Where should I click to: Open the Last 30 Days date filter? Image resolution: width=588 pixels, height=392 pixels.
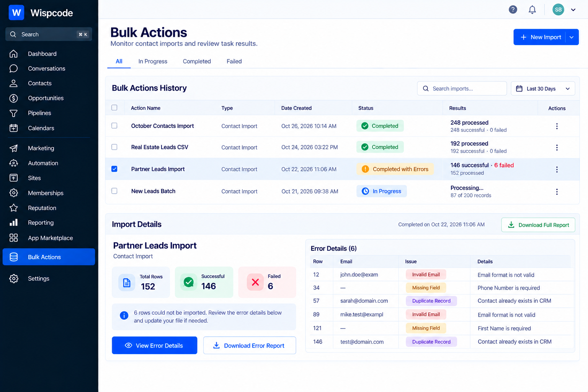coord(543,88)
